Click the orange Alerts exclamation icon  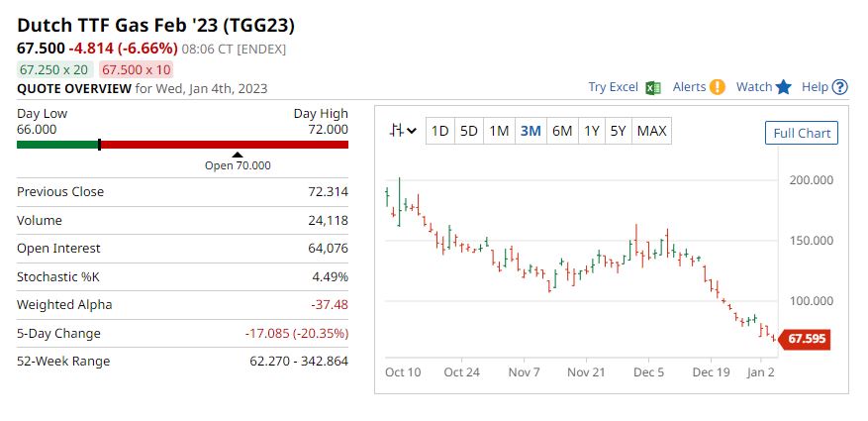717,87
